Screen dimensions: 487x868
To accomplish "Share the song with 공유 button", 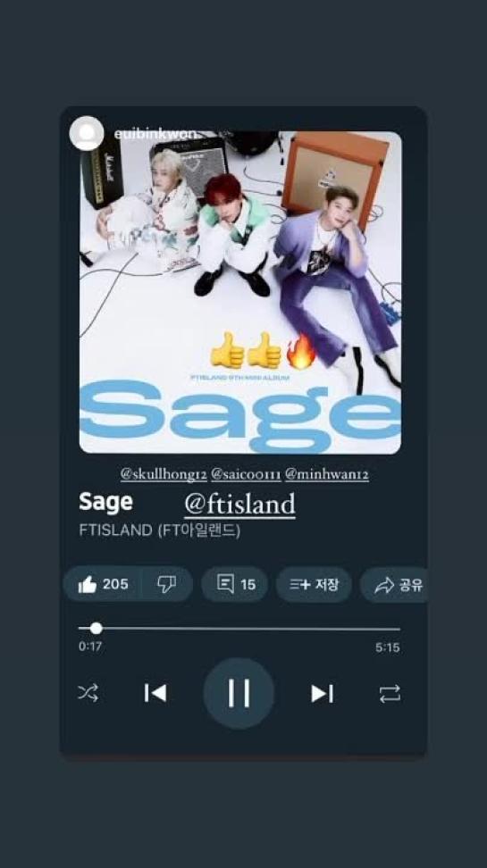I will click(394, 585).
